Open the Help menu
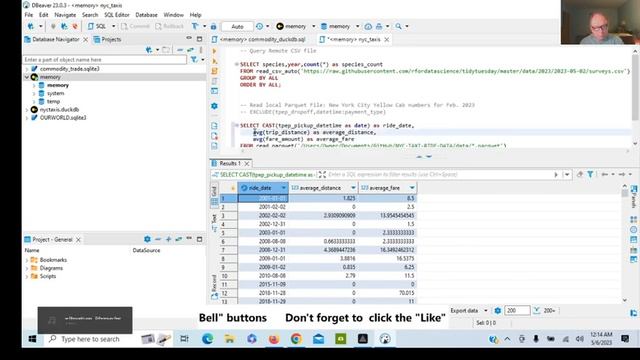 click(x=196, y=15)
